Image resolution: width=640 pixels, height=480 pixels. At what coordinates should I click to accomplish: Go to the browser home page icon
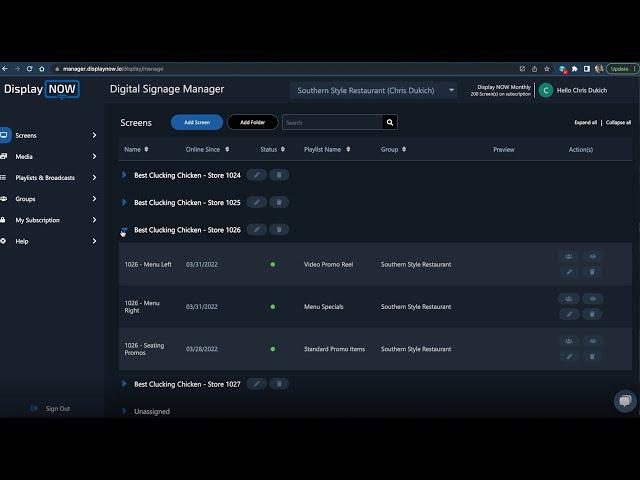point(42,69)
